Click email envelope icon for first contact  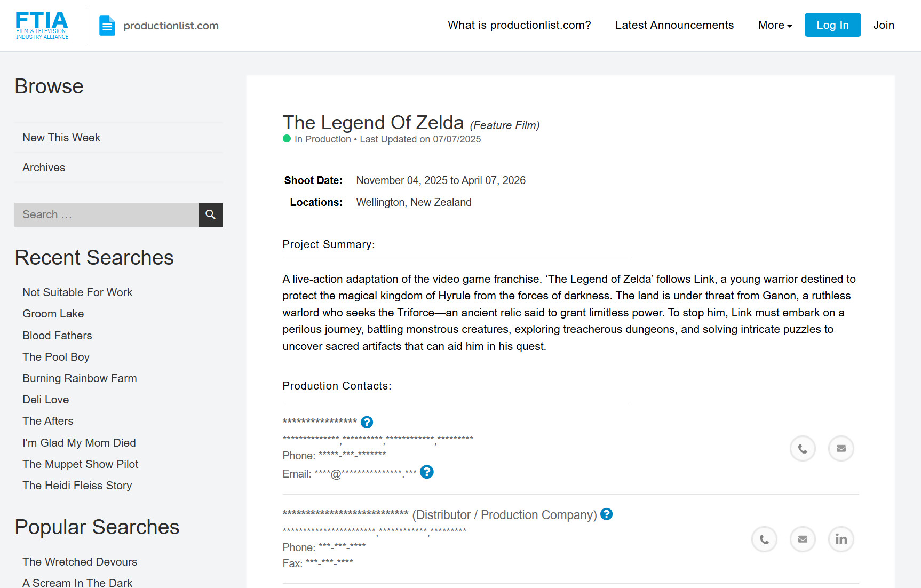[x=841, y=449]
